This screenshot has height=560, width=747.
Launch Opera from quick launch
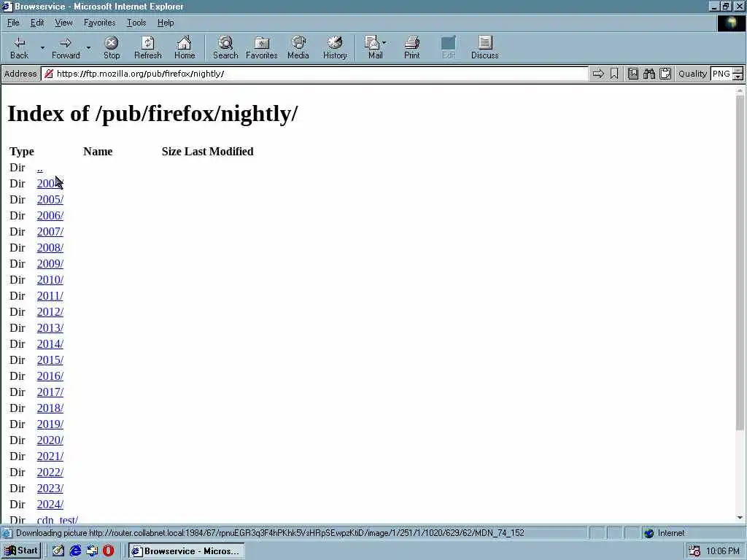pos(108,551)
